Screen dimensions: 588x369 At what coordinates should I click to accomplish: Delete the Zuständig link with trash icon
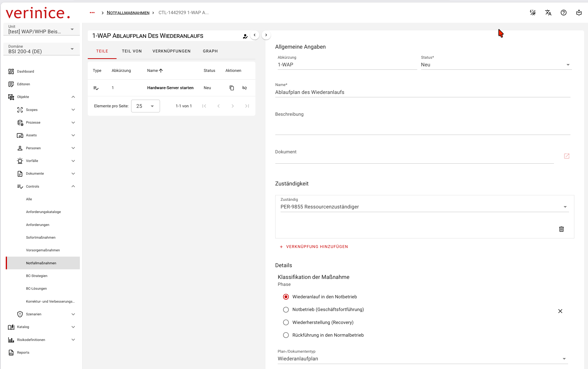561,229
